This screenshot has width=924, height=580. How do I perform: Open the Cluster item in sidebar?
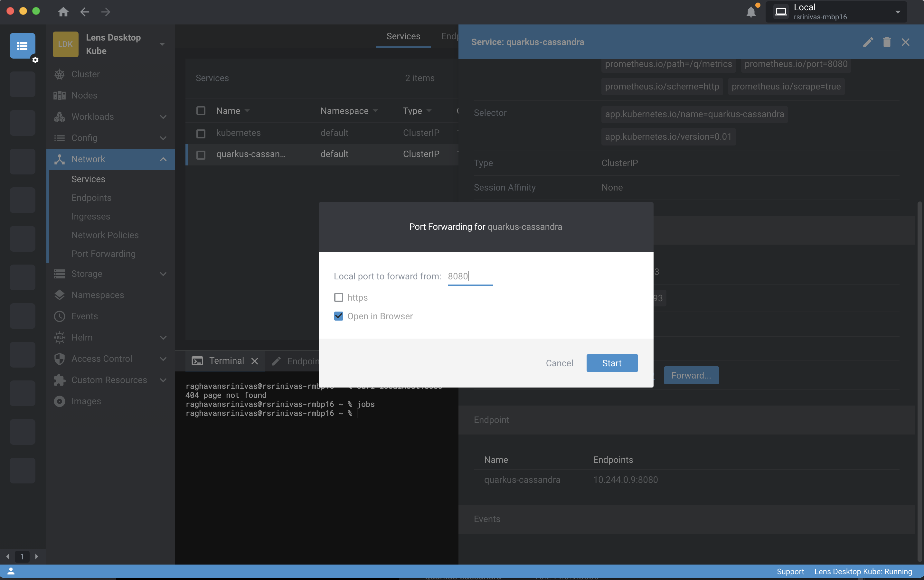(85, 74)
